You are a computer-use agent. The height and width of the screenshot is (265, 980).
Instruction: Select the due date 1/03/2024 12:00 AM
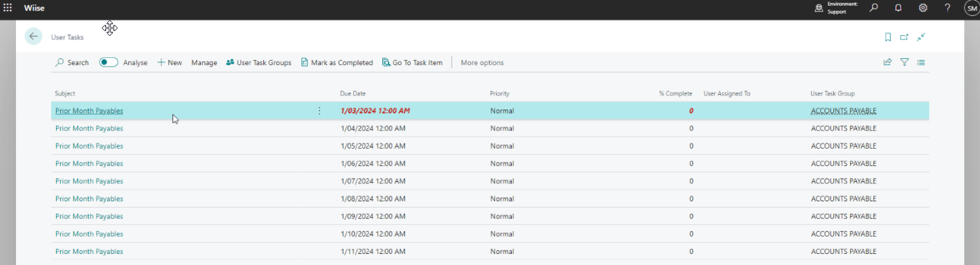[375, 111]
